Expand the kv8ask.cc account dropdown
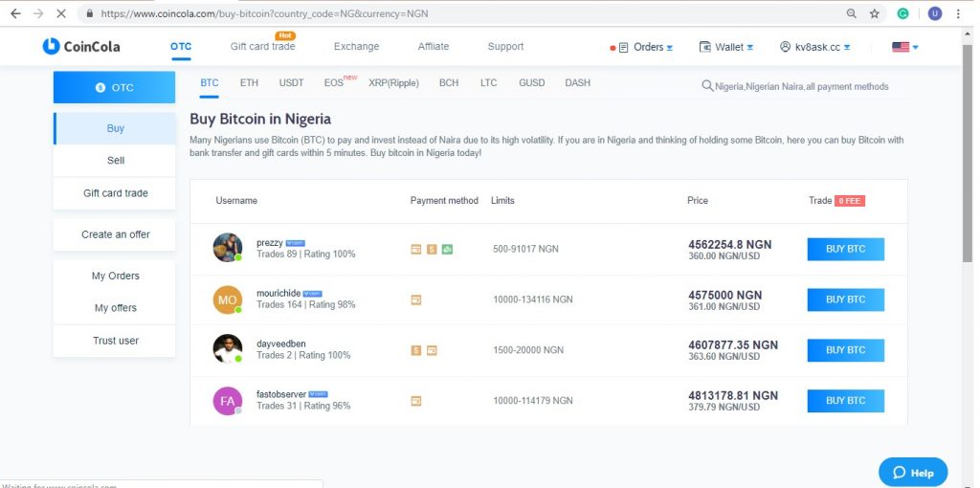 (x=847, y=48)
